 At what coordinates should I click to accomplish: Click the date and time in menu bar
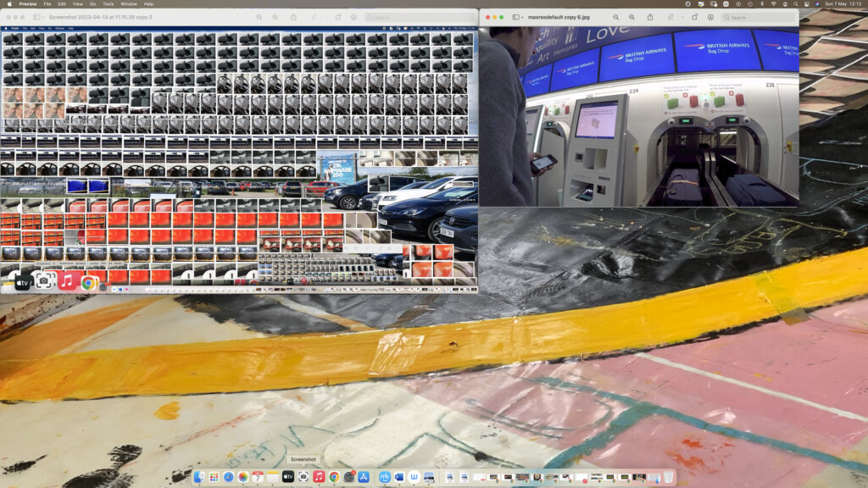843,3
